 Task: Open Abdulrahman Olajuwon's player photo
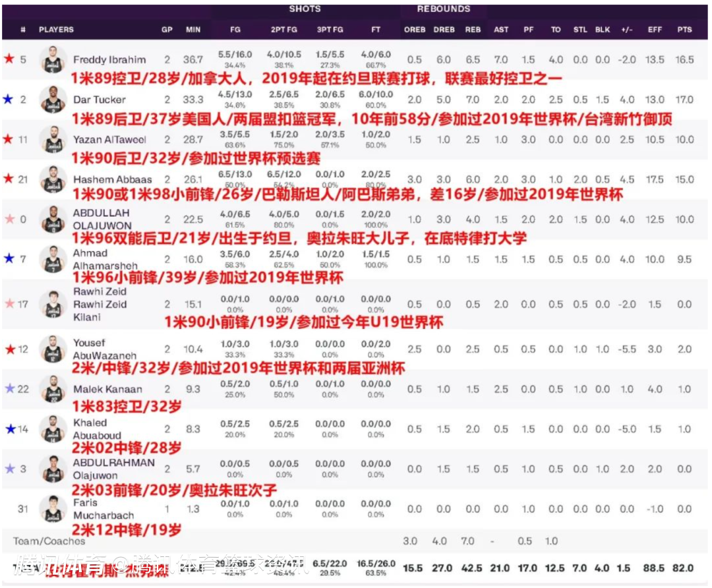tap(53, 469)
